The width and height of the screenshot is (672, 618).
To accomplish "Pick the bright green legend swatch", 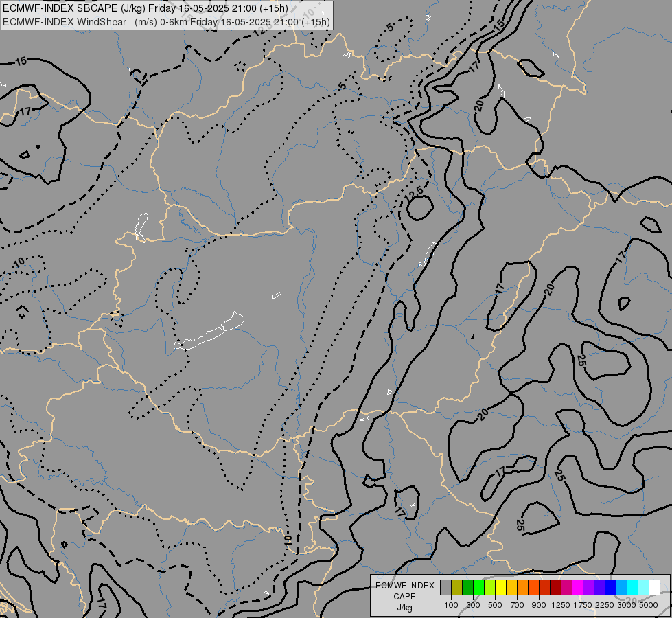I will [x=478, y=587].
